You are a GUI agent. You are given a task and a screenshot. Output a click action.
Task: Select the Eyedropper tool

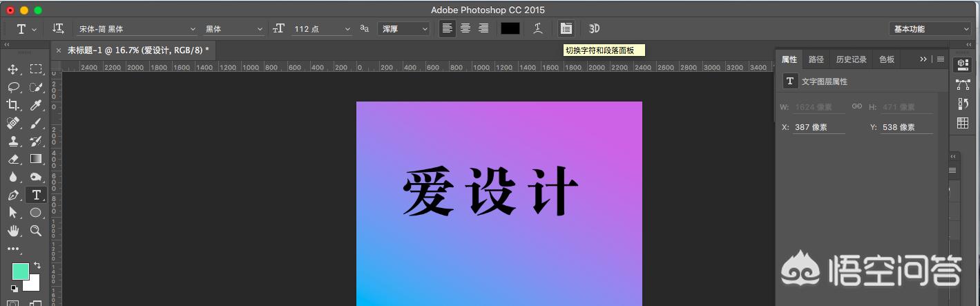[36, 105]
